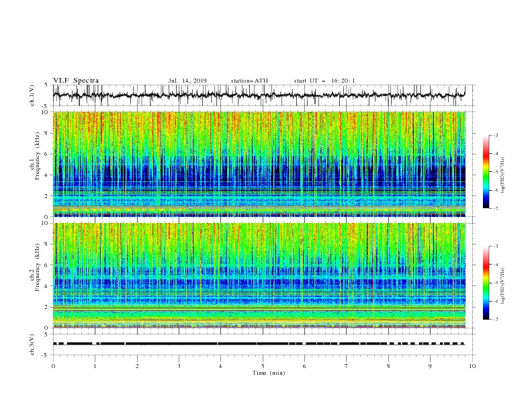Click the "-3" label on the ch.1 colorbar
This screenshot has height=411, width=532.
pos(495,135)
